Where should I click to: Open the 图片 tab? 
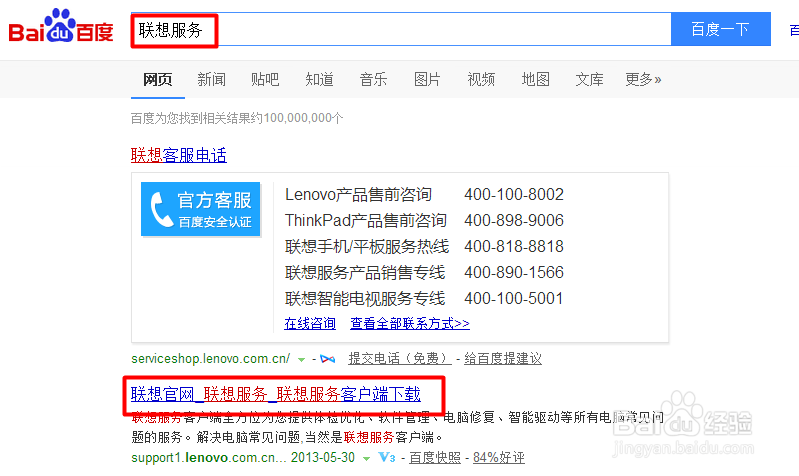427,80
